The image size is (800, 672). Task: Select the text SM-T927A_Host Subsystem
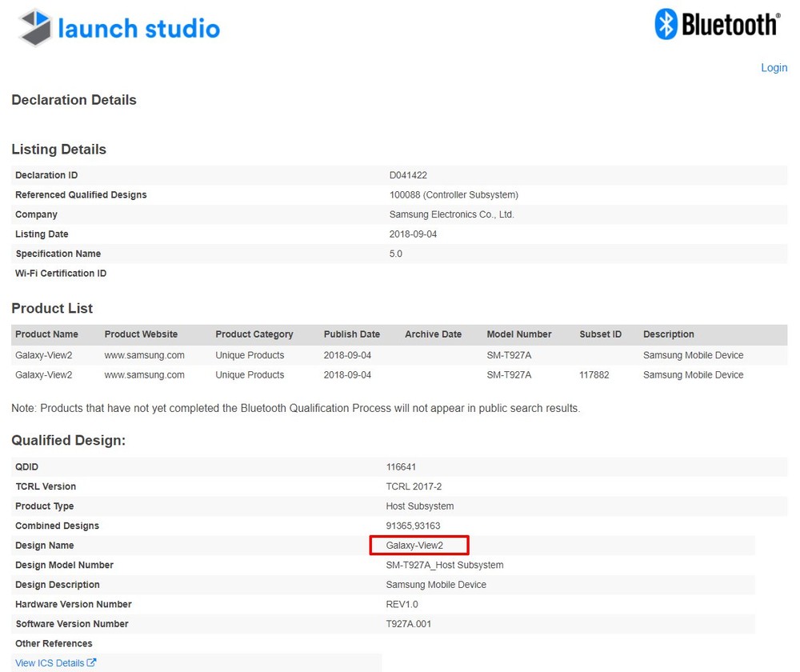[444, 565]
